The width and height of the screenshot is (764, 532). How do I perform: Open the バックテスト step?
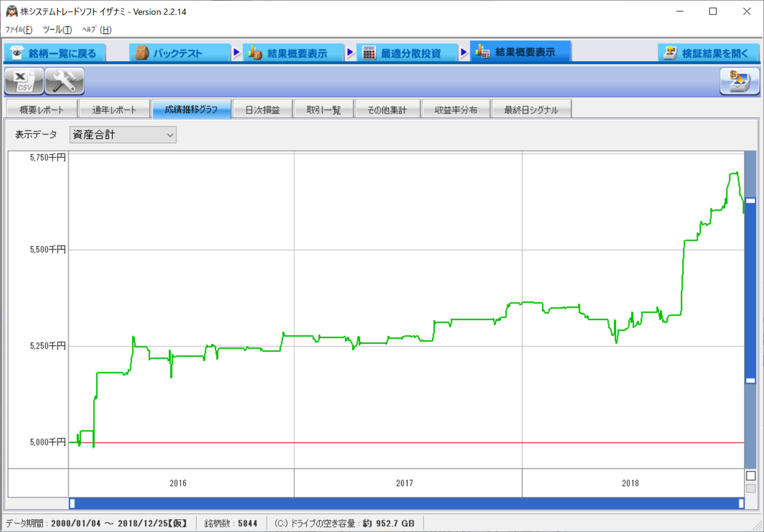pyautogui.click(x=179, y=53)
